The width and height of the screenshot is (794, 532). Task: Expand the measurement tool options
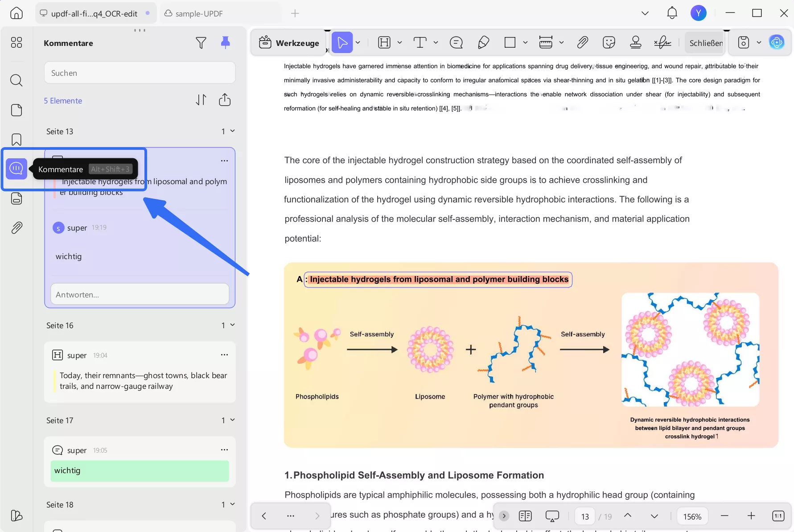coord(561,42)
